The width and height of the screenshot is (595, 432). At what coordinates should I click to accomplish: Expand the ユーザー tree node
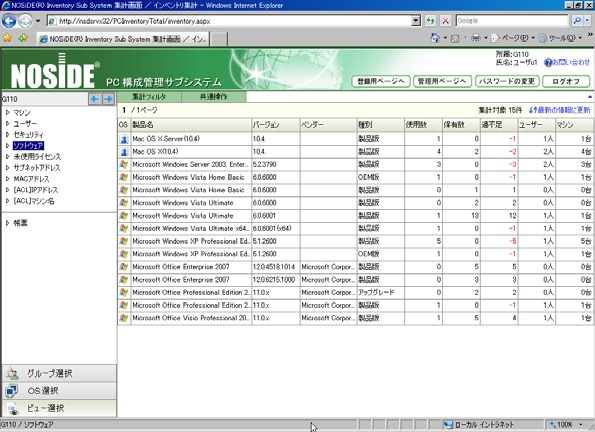coord(7,123)
